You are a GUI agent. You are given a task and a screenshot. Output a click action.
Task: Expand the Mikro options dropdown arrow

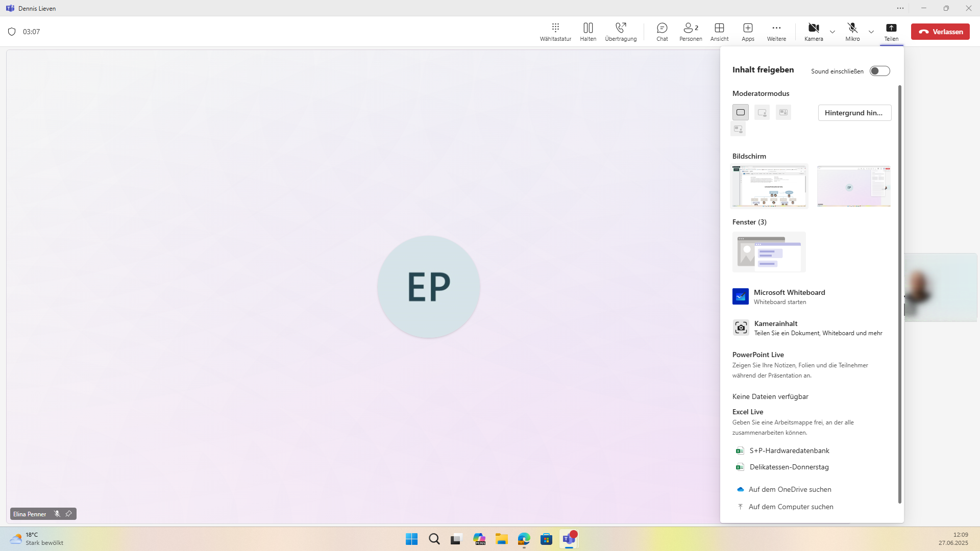[x=871, y=32]
